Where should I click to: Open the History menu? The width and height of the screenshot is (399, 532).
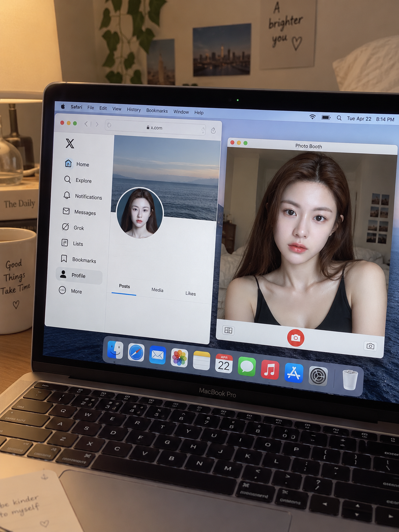pyautogui.click(x=134, y=109)
